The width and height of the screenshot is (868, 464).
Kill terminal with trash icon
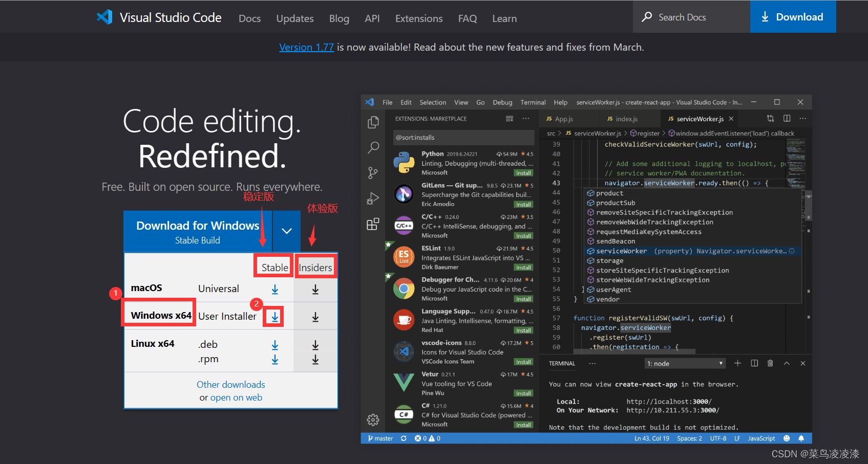770,363
